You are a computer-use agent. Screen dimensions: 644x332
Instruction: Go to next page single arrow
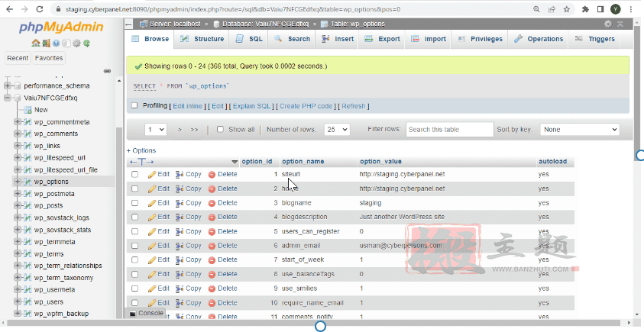point(180,130)
